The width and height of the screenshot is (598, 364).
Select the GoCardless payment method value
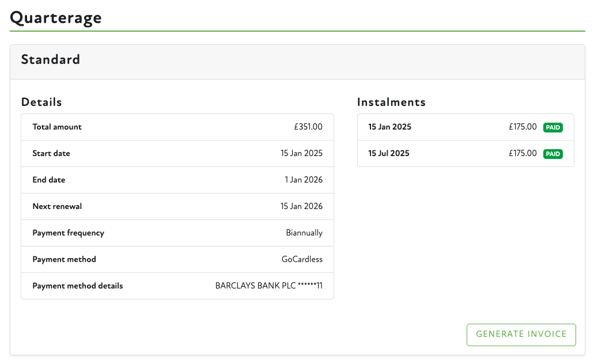tap(302, 260)
